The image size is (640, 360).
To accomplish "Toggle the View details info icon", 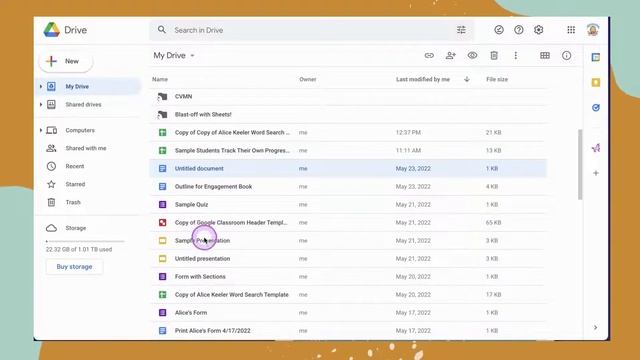I will click(567, 56).
